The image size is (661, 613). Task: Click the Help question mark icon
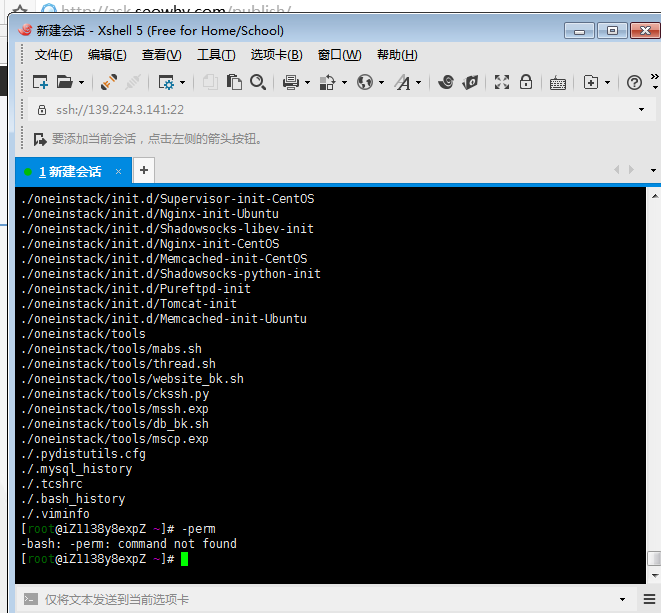[634, 82]
